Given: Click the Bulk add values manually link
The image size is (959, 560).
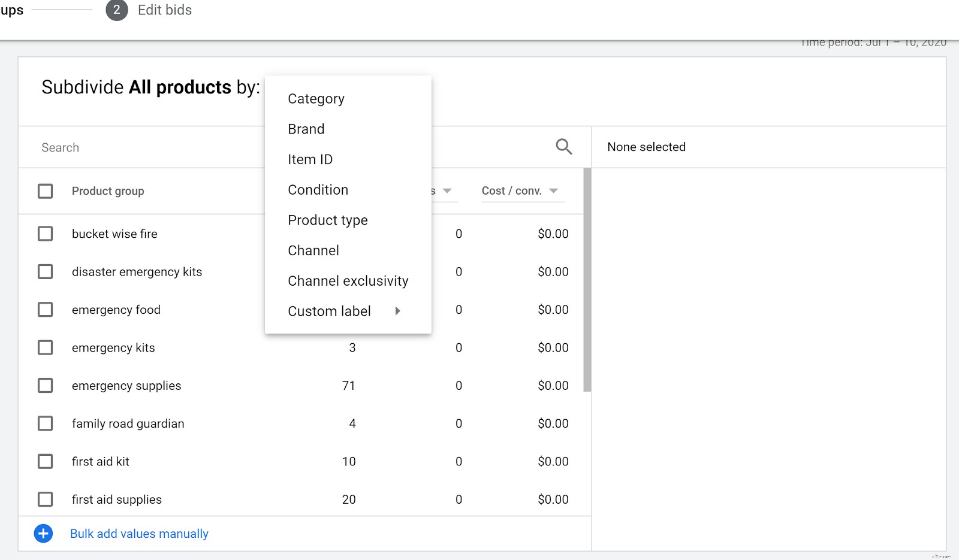Looking at the screenshot, I should click(139, 533).
